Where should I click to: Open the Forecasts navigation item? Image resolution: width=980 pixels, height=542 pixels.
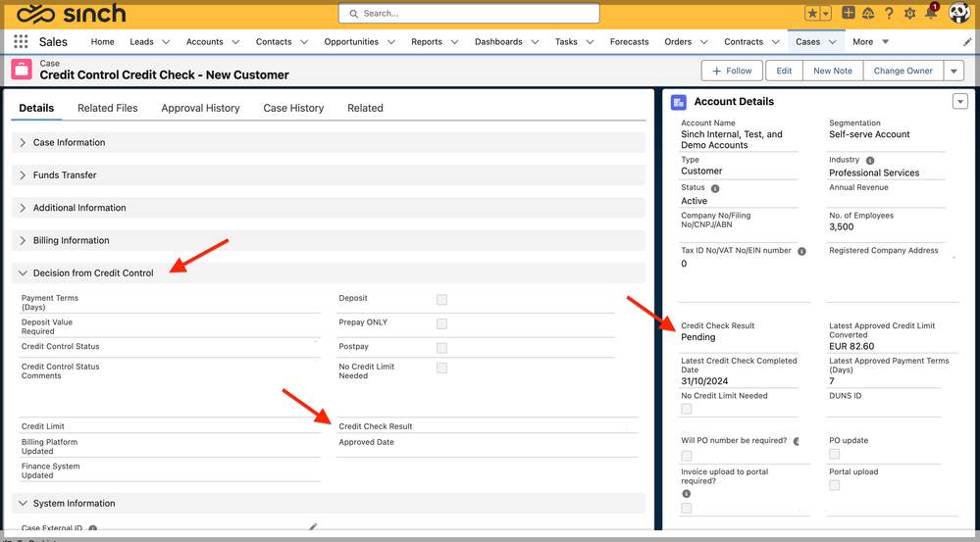630,42
